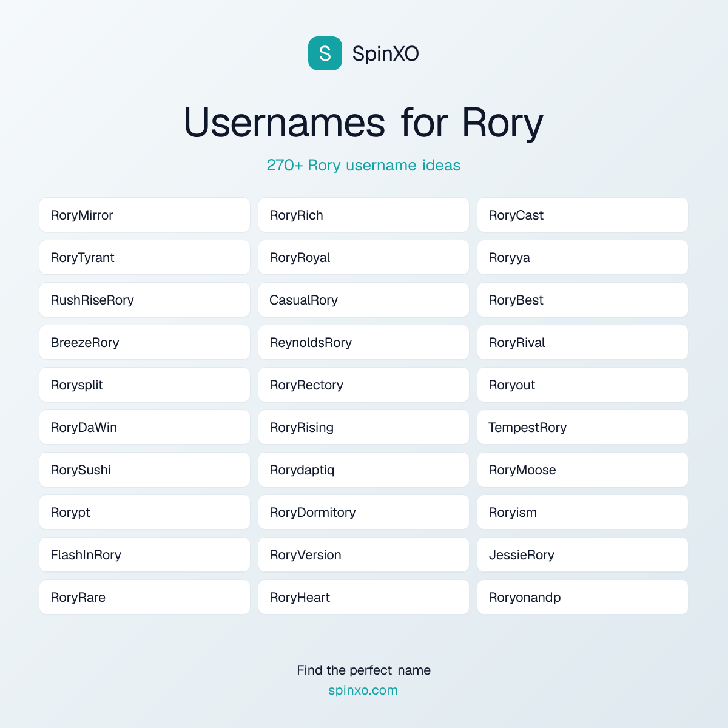Select the RoryRectory card

tap(363, 385)
